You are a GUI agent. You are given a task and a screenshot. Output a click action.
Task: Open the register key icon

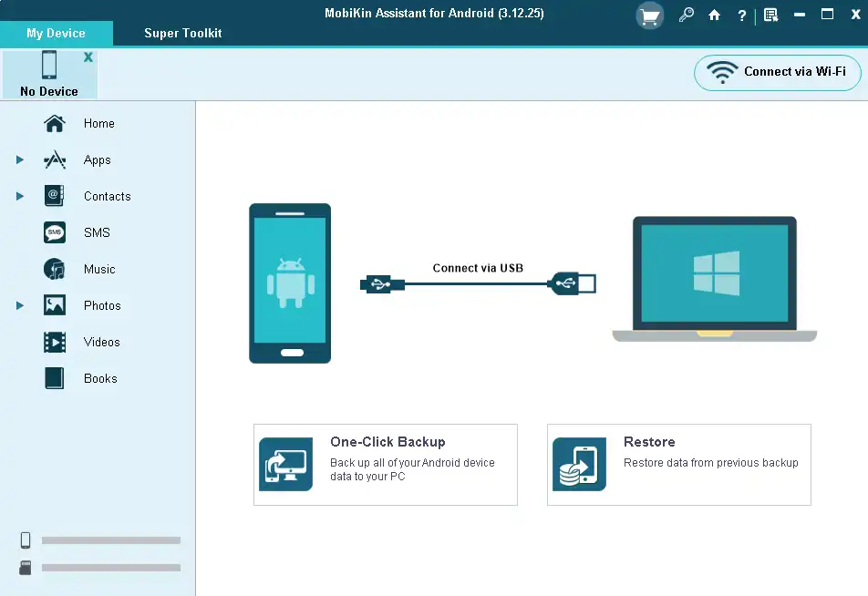[687, 15]
